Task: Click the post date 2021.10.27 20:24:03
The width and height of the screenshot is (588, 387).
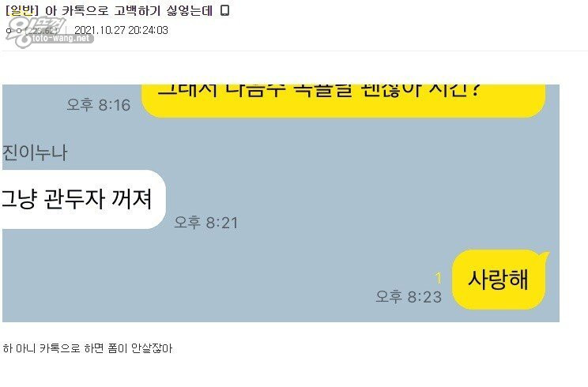Action: click(x=121, y=30)
